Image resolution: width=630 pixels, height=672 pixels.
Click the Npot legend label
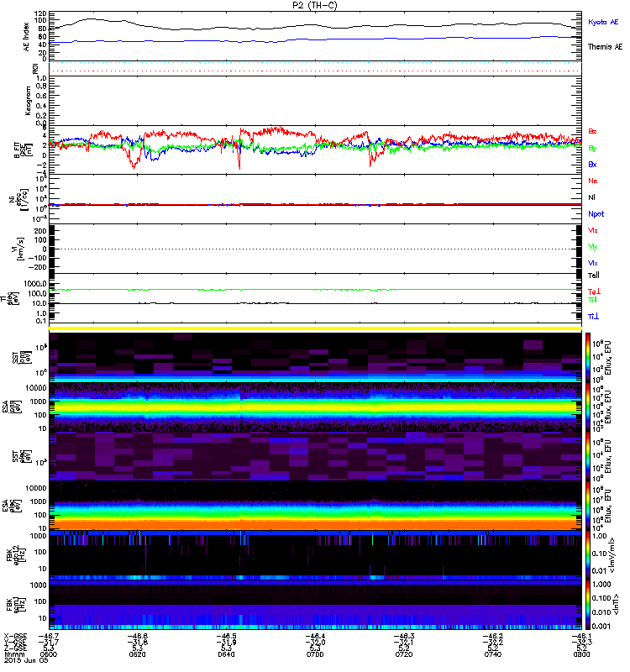click(x=595, y=213)
